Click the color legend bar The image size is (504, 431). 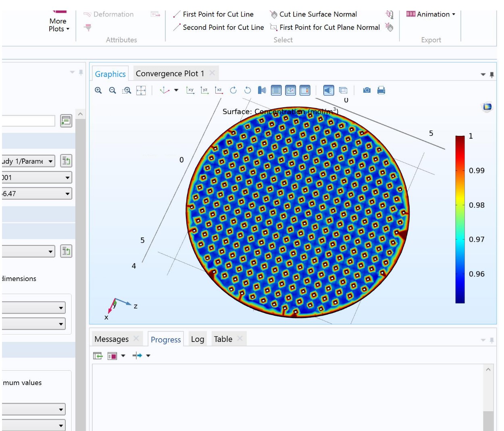coord(460,219)
